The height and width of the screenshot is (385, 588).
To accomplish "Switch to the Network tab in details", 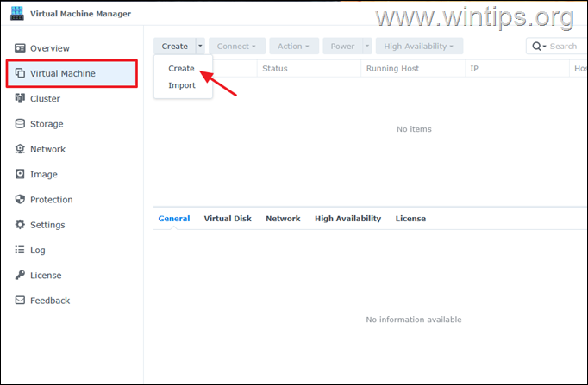I will click(x=283, y=219).
